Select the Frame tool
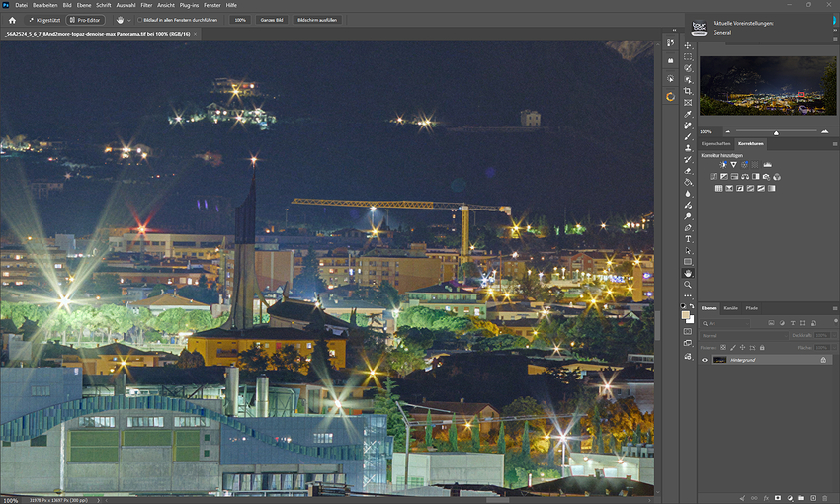840x504 pixels. point(688,103)
